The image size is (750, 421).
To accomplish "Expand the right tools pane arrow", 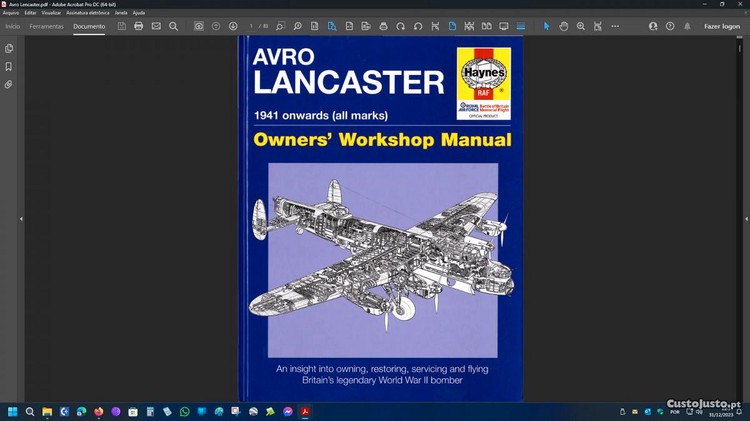I will pyautogui.click(x=729, y=218).
